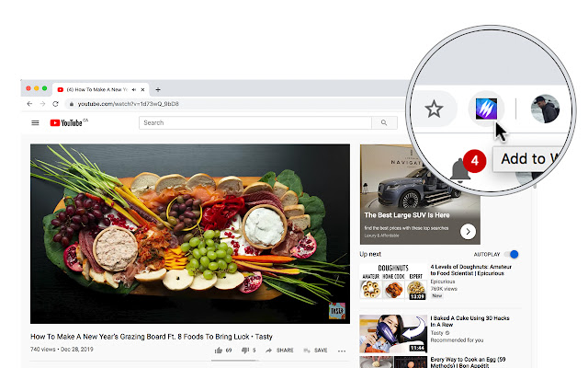
Task: Reload the page with the refresh icon
Action: click(55, 104)
